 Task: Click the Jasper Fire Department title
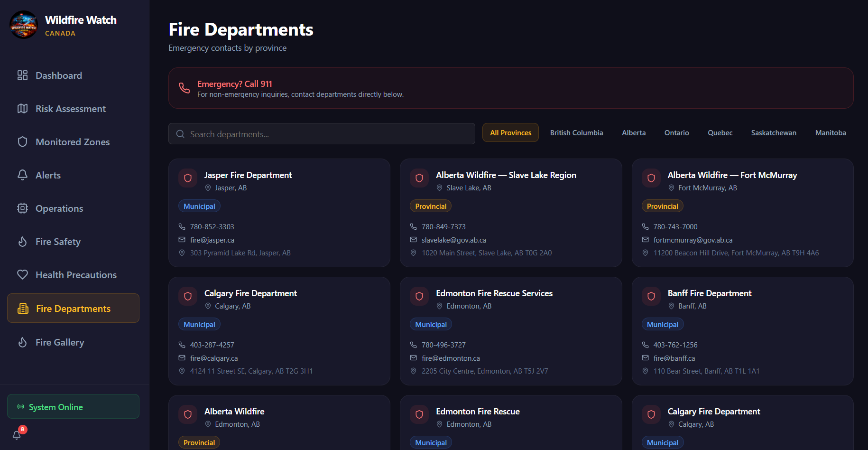pyautogui.click(x=248, y=175)
